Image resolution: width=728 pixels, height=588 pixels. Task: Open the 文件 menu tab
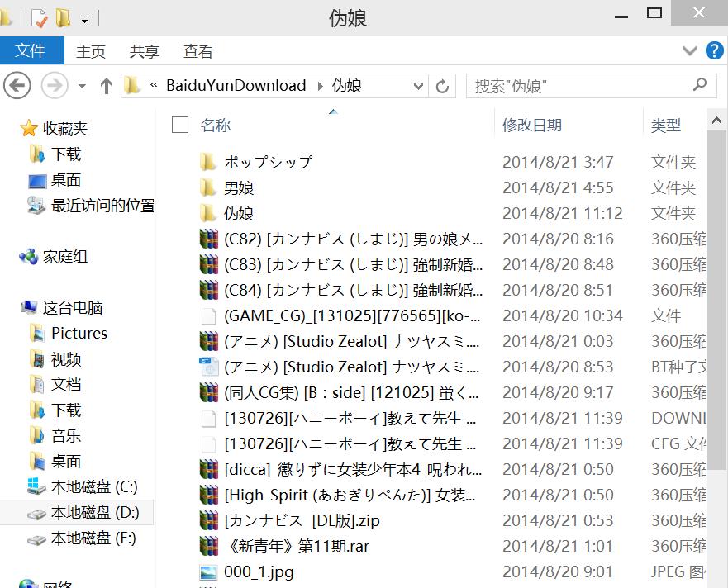click(x=31, y=50)
